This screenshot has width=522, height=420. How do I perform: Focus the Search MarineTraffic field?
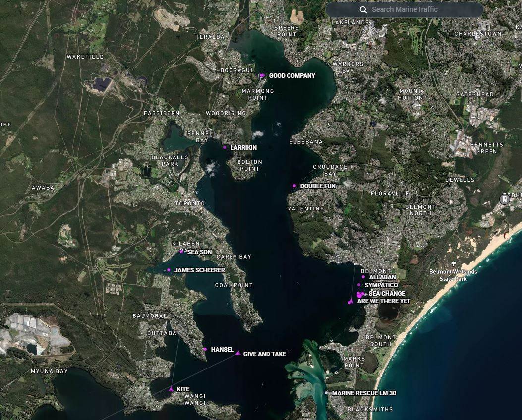(x=411, y=10)
